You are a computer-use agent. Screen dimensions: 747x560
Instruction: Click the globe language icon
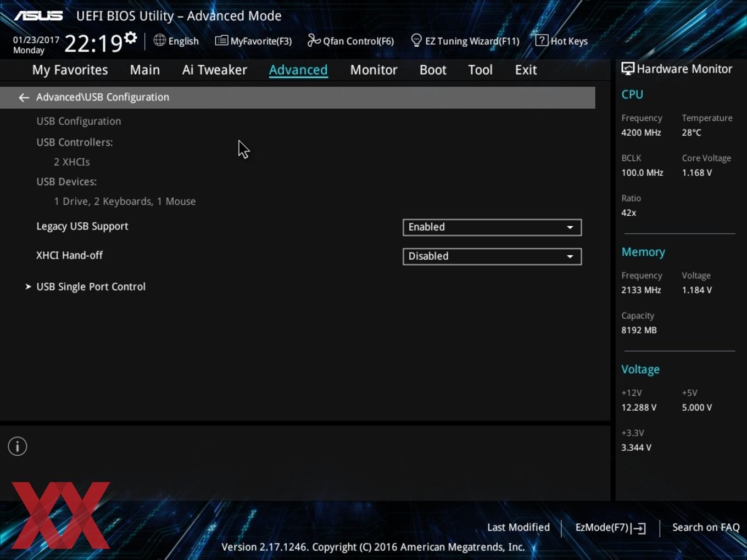click(159, 40)
